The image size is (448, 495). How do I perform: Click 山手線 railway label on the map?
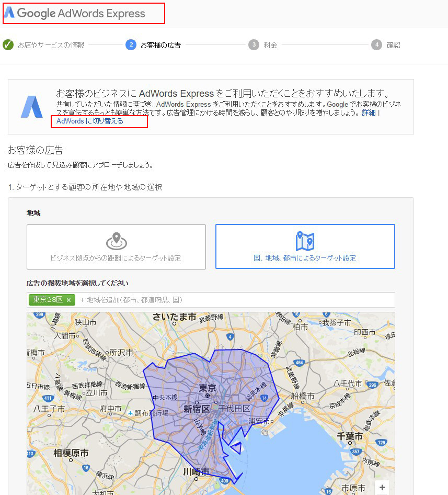(x=200, y=427)
